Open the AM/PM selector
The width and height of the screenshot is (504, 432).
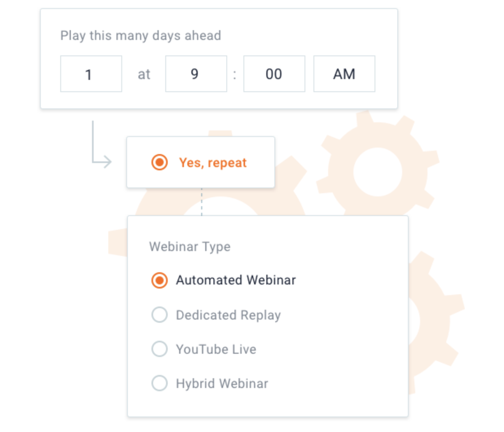pyautogui.click(x=344, y=74)
